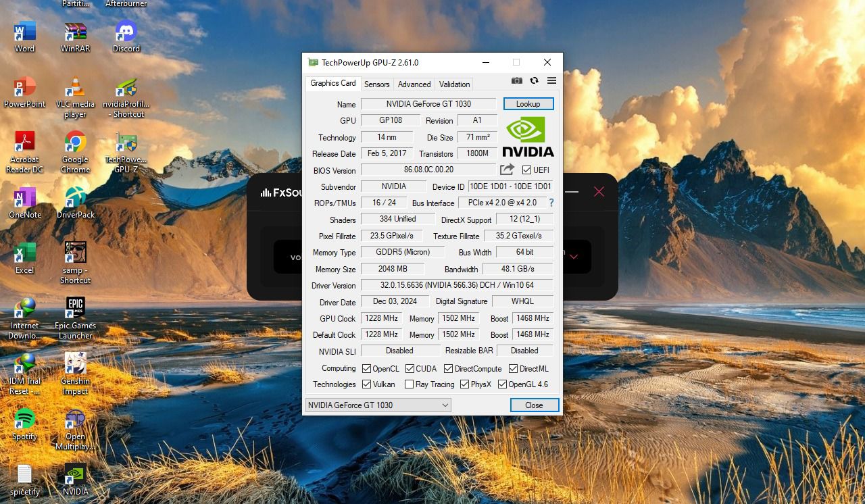
Task: Toggle the UEFI checkbox
Action: click(x=526, y=170)
